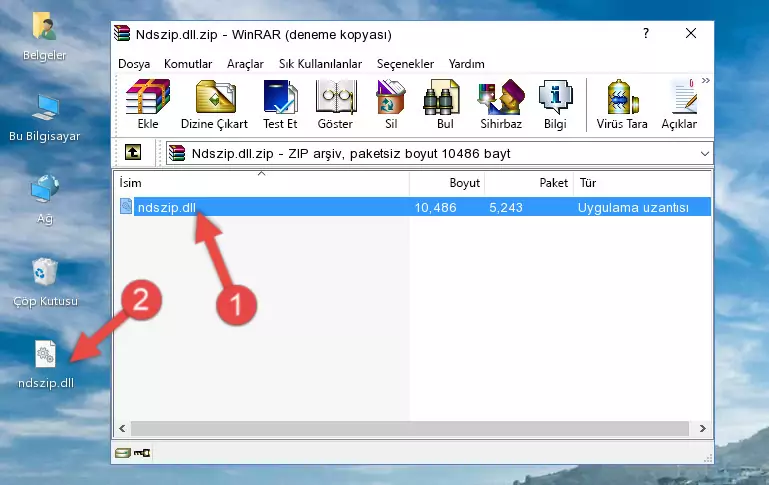
Task: Click the drive icon in status bar
Action: 123,452
